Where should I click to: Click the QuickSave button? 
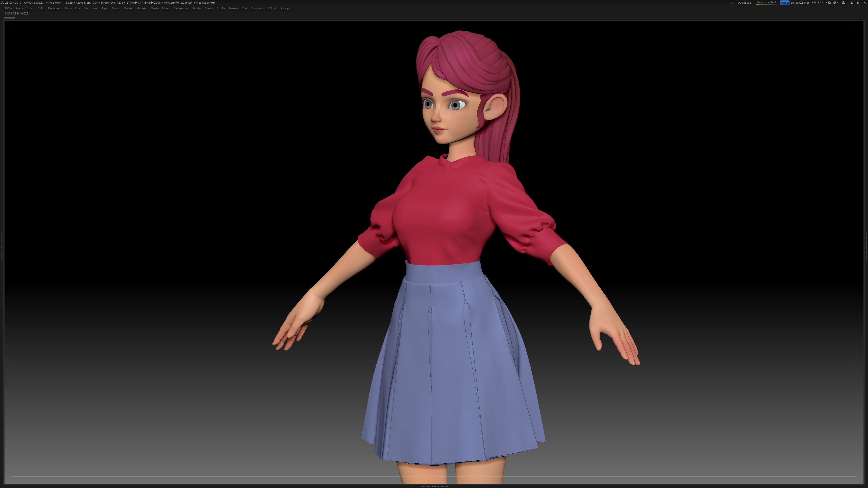pyautogui.click(x=744, y=3)
